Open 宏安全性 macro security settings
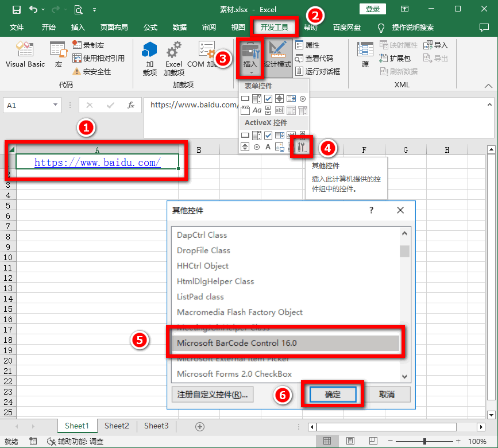The image size is (498, 448). tap(92, 71)
